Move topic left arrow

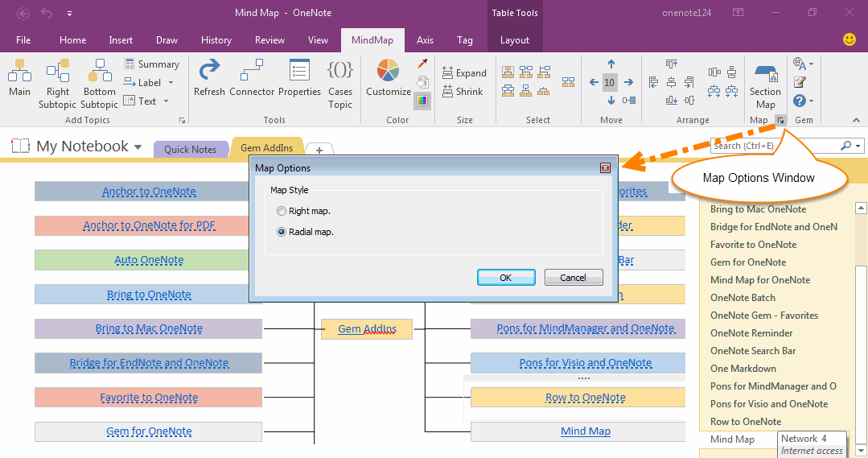click(x=594, y=82)
